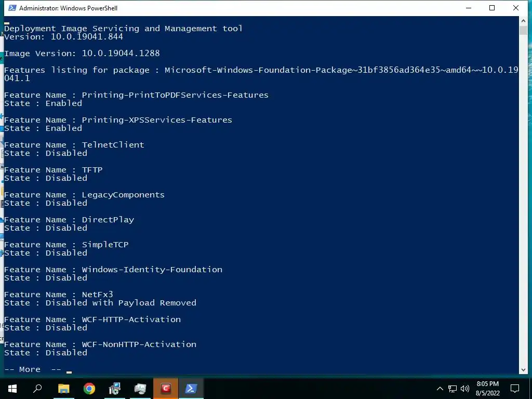Open the taskbar search magnifier
The width and height of the screenshot is (532, 399).
point(37,389)
